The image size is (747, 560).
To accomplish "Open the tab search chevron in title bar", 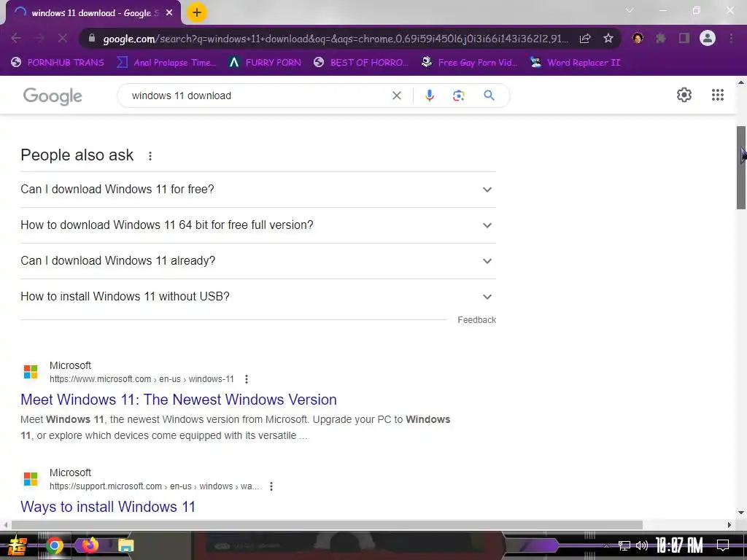I will [x=630, y=10].
